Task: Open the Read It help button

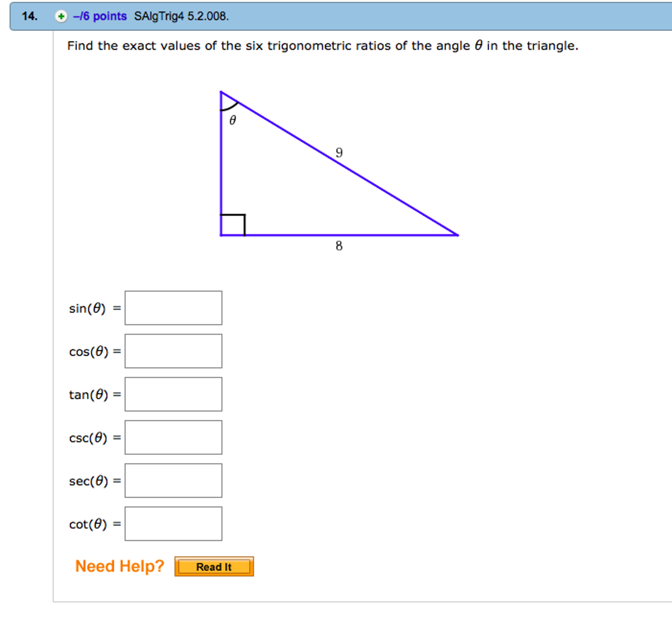Action: click(214, 566)
